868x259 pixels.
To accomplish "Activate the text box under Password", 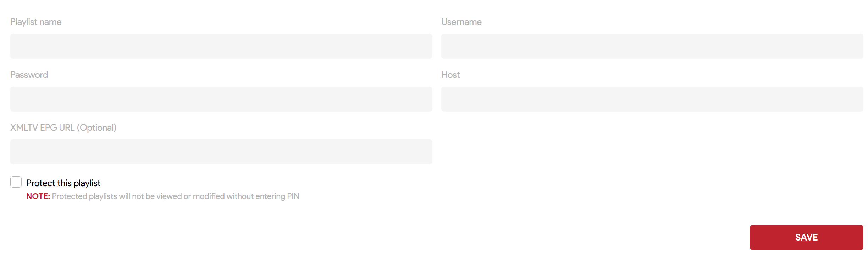I will [x=221, y=99].
